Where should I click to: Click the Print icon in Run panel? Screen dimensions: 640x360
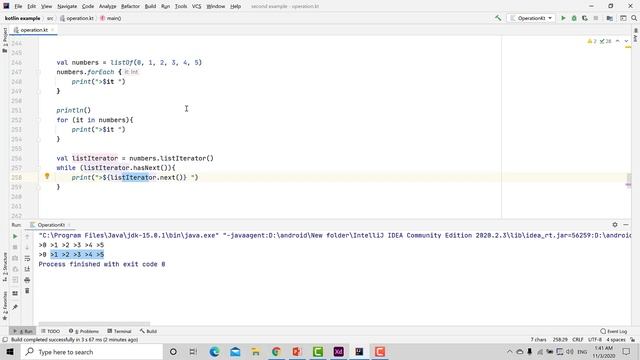pyautogui.click(x=27, y=280)
